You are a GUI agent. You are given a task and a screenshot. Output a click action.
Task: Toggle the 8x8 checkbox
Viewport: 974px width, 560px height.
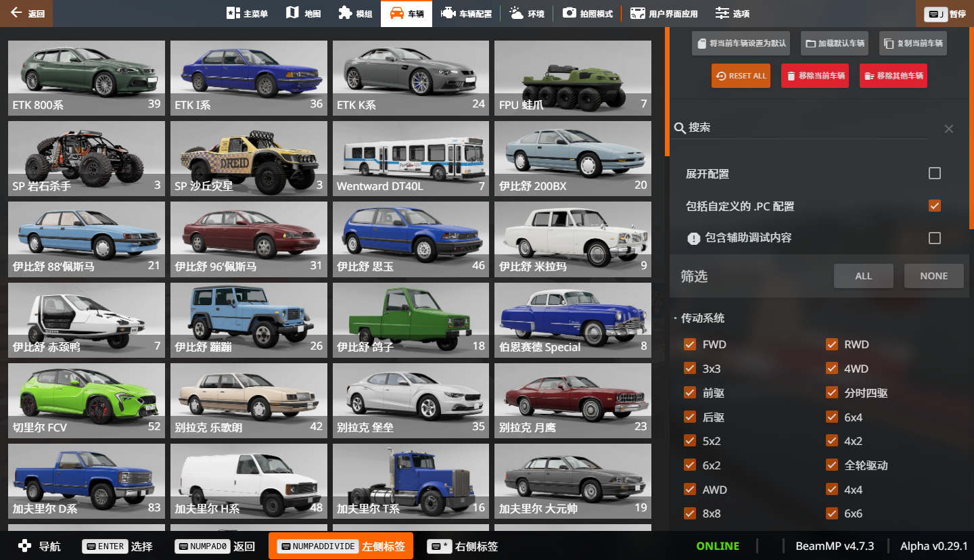pos(690,513)
